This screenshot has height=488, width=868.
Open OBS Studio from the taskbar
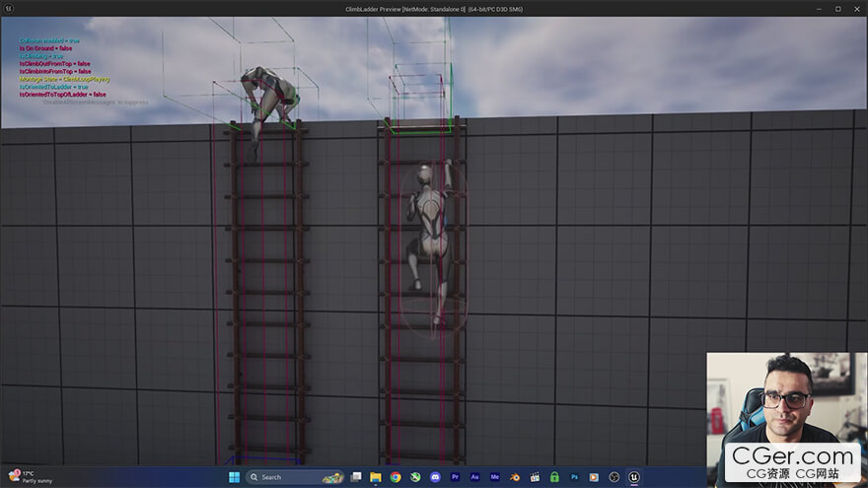click(614, 477)
